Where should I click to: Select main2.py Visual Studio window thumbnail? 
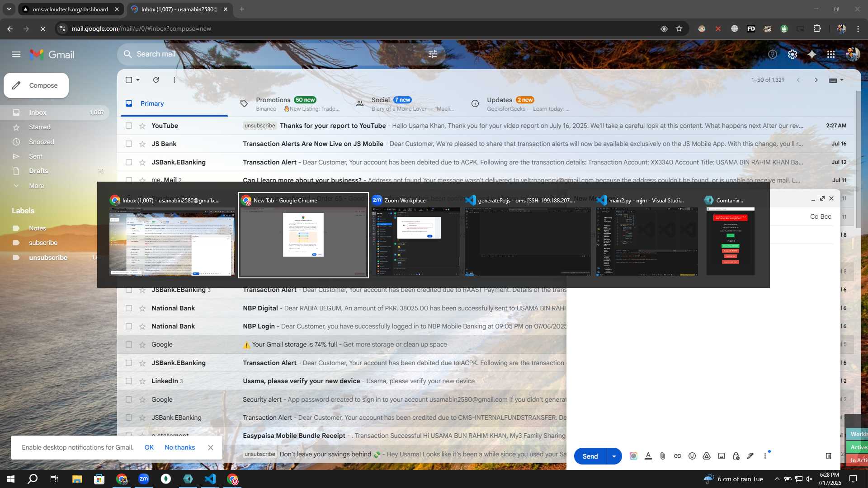pos(647,235)
